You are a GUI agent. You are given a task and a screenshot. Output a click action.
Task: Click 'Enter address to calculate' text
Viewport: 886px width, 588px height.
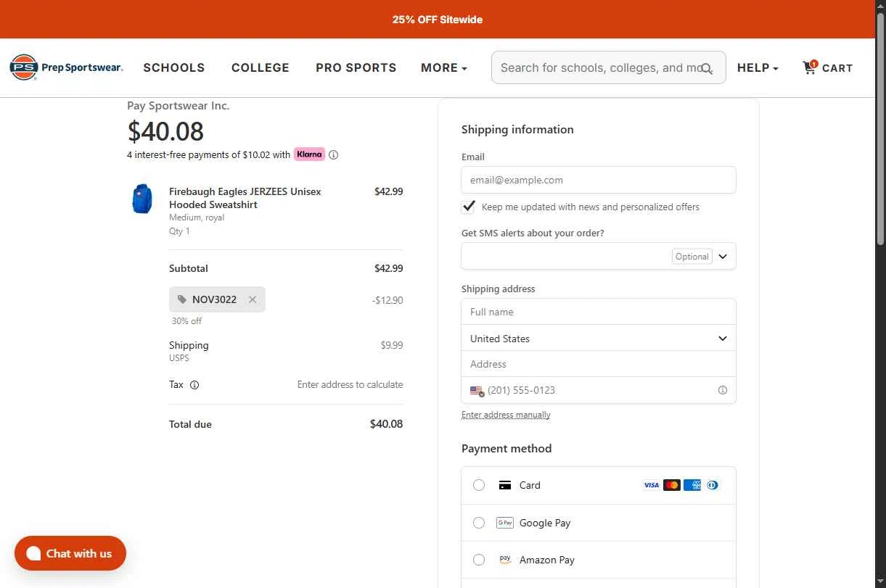click(x=350, y=385)
